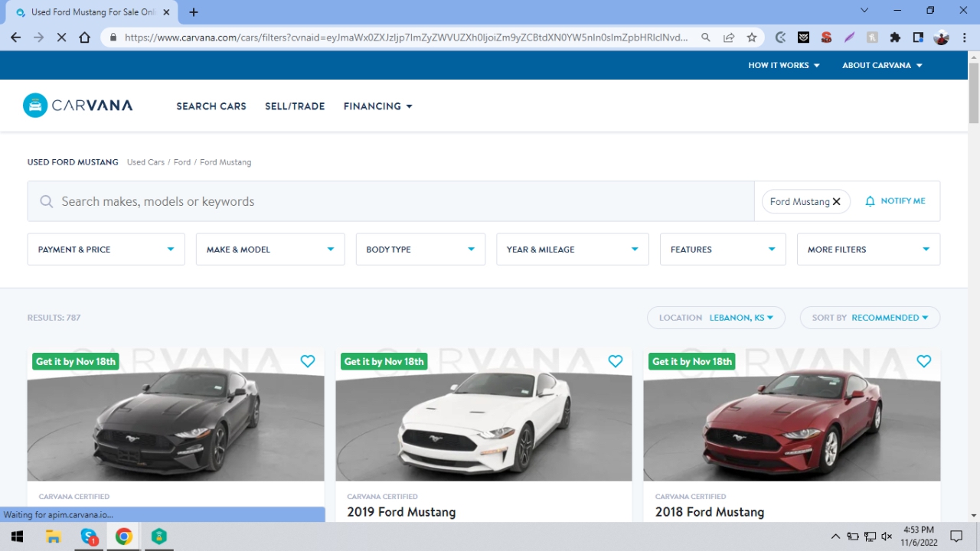
Task: Toggle the browser side panel icon
Action: [x=918, y=37]
